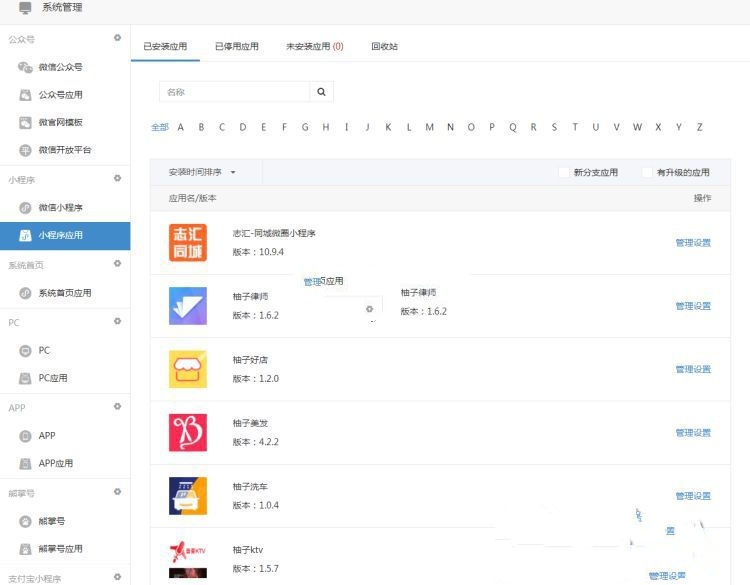Open 微信公众号 in the sidebar

[x=60, y=67]
